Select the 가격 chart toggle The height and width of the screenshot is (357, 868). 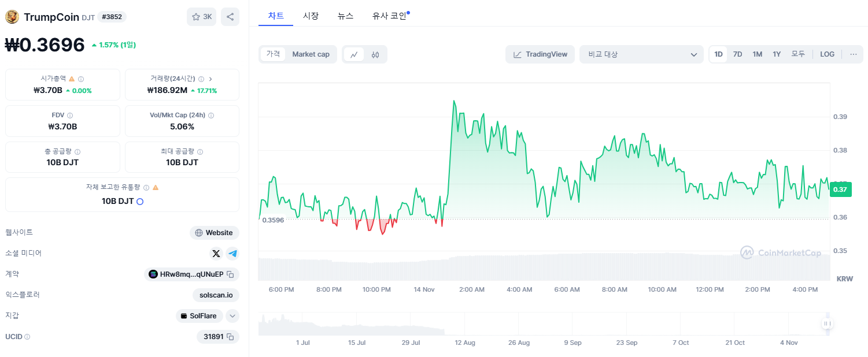(x=273, y=54)
